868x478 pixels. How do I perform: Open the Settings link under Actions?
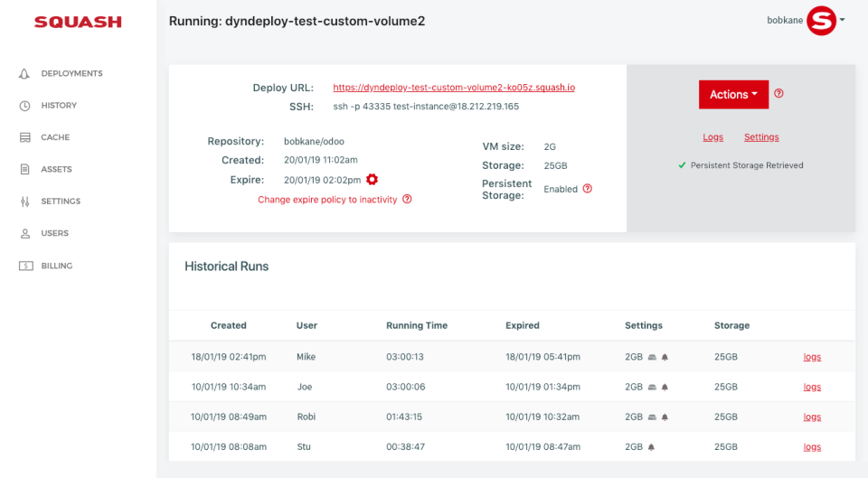tap(761, 137)
